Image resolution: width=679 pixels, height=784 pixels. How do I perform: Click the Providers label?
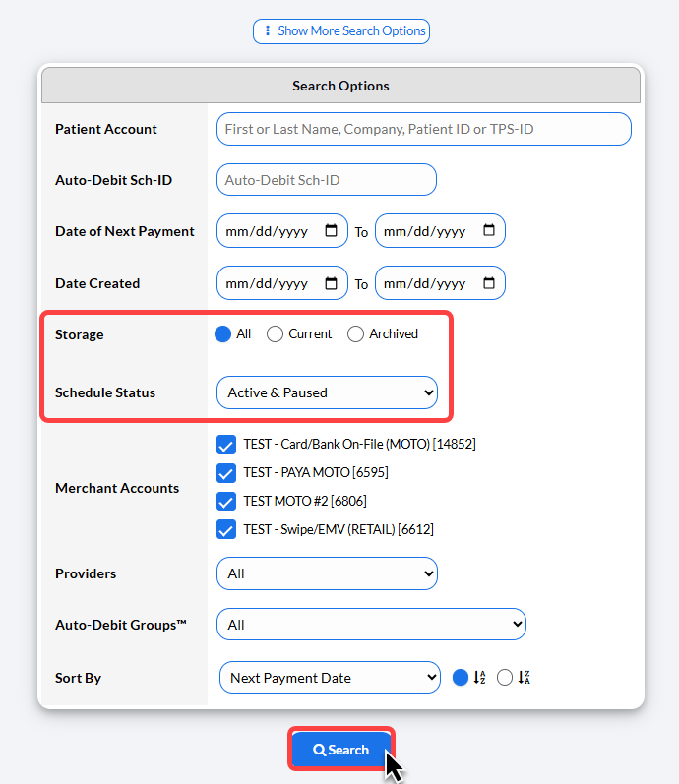tap(86, 573)
